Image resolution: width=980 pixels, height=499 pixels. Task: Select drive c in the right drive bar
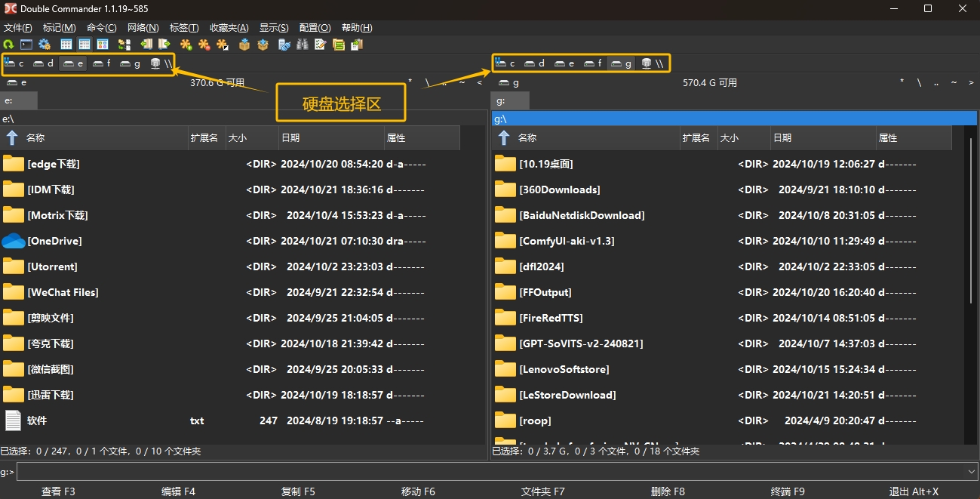[506, 63]
